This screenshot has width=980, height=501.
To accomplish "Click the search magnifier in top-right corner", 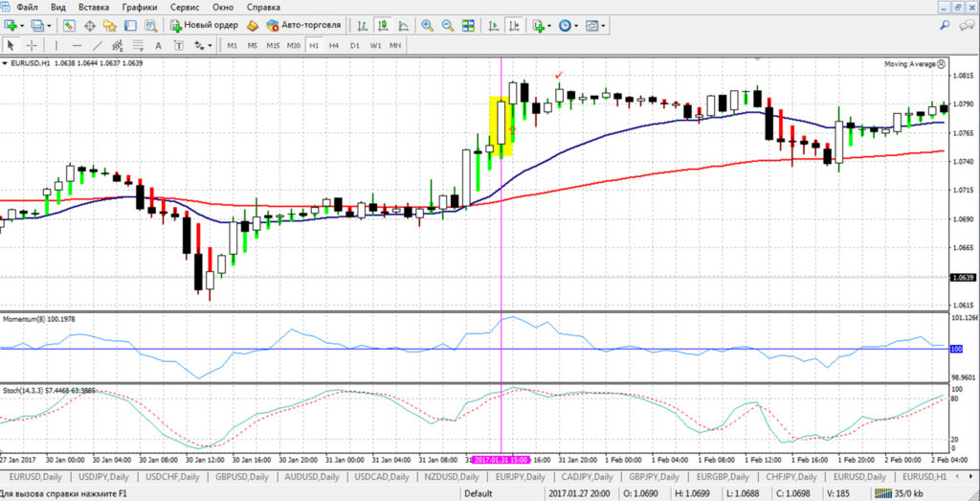I will (945, 25).
